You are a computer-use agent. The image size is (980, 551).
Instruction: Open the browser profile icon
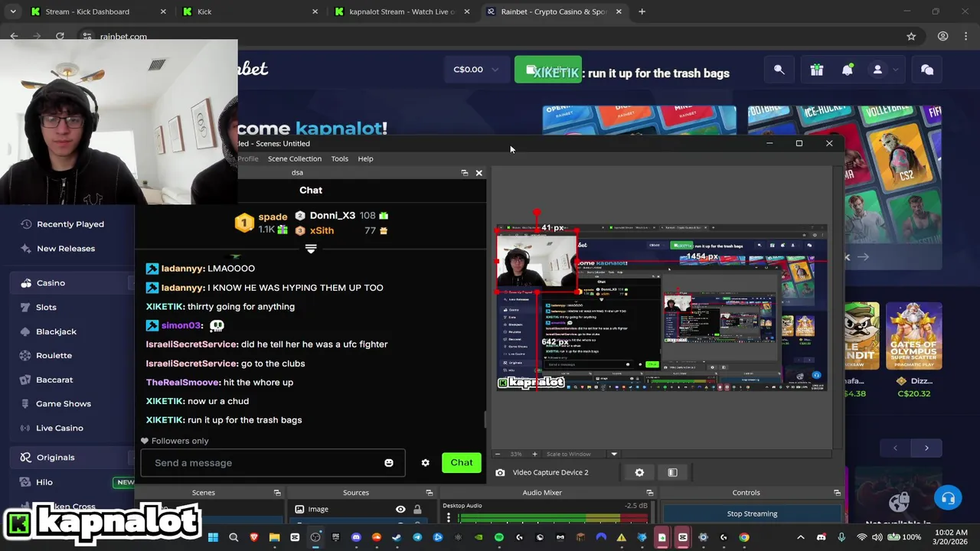[942, 36]
